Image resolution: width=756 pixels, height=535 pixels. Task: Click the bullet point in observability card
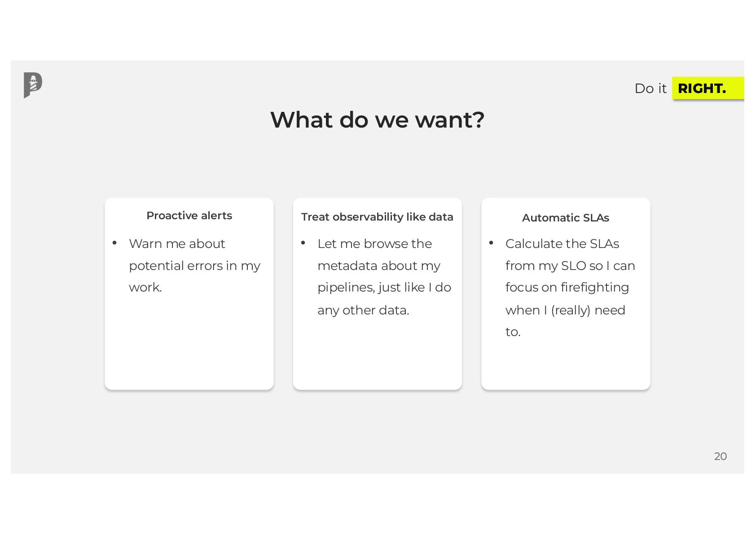tap(303, 243)
